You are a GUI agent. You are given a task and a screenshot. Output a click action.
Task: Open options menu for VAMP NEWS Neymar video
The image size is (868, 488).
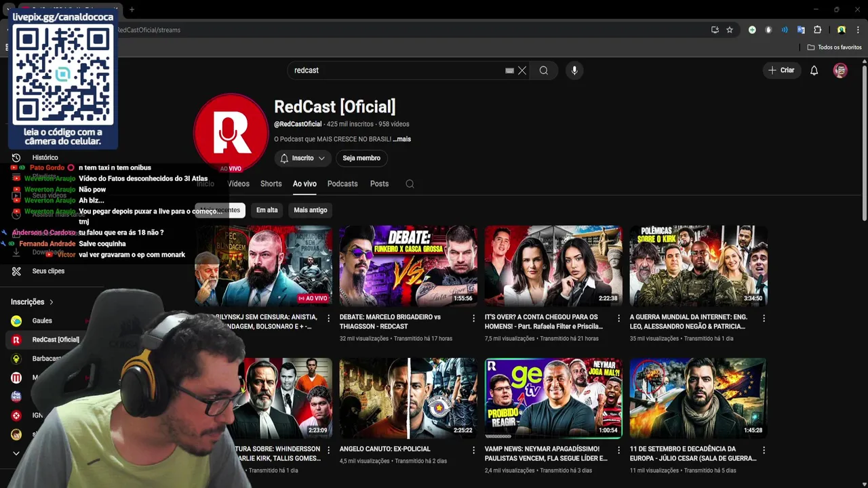pos(618,450)
